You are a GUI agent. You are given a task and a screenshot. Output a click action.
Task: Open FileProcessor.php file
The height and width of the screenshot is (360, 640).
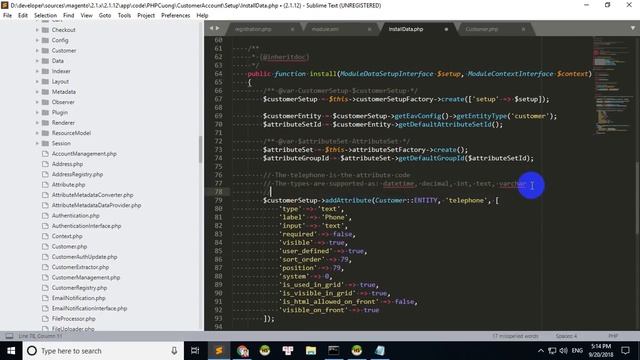(x=73, y=319)
